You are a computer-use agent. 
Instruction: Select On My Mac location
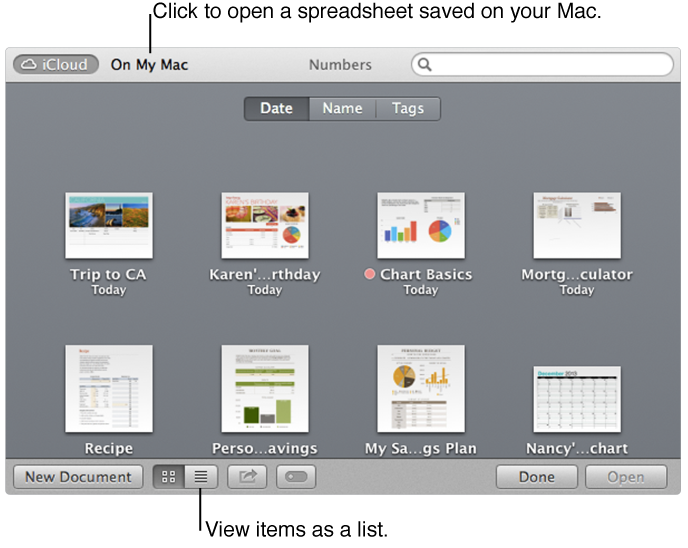(x=149, y=65)
